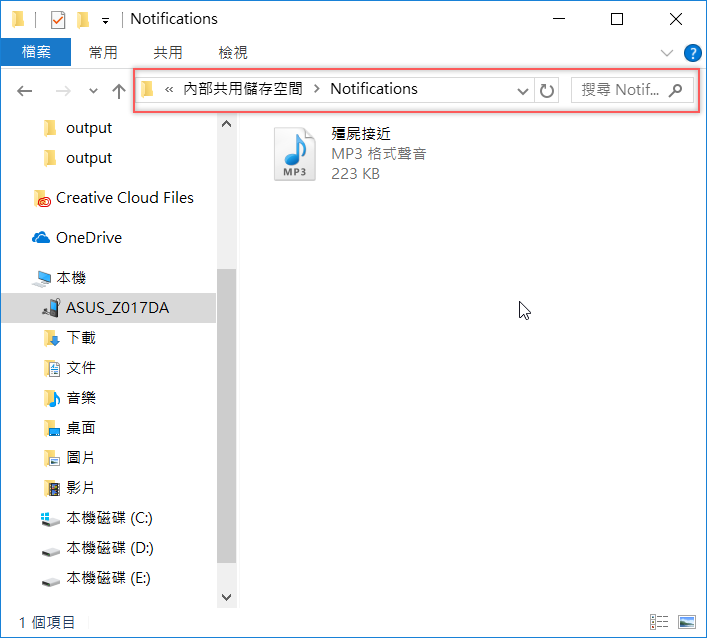Screen dimensions: 707x638
Task: Open 影片 folder in sidebar
Action: point(81,487)
